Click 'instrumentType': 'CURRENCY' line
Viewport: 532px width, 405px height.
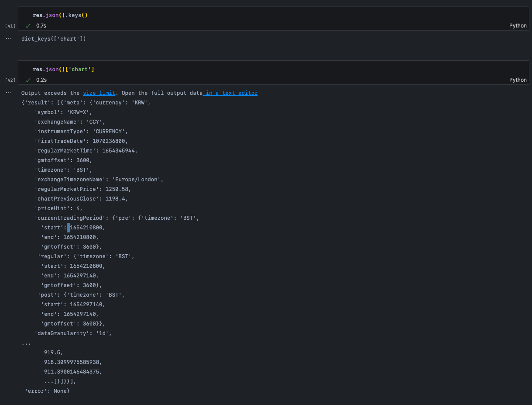[x=81, y=132]
